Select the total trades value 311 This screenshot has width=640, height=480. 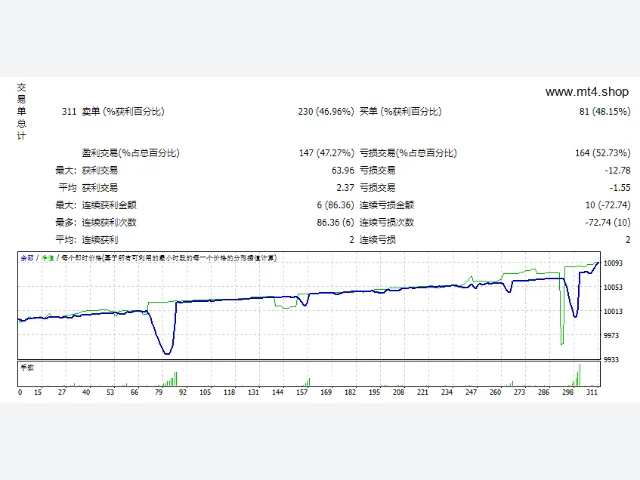click(x=69, y=111)
